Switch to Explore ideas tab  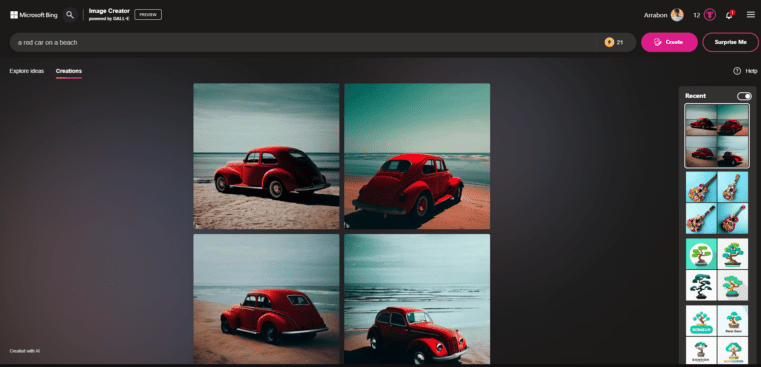click(x=27, y=71)
